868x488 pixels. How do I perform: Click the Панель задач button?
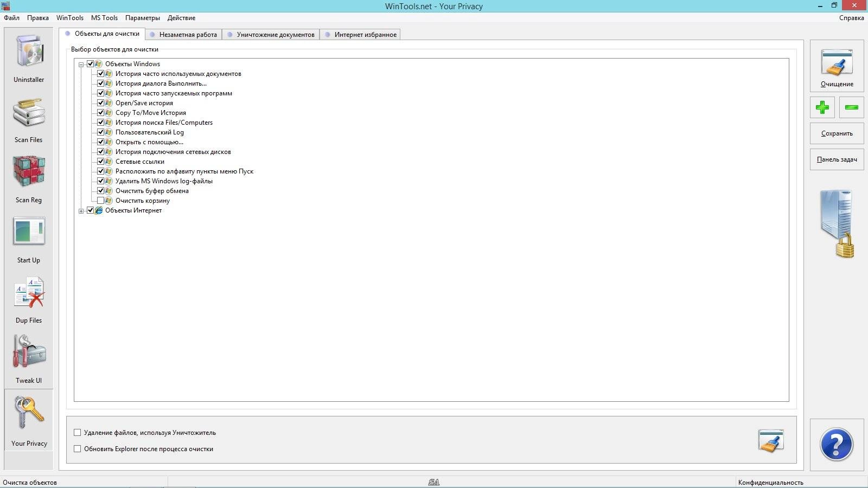[x=837, y=159]
